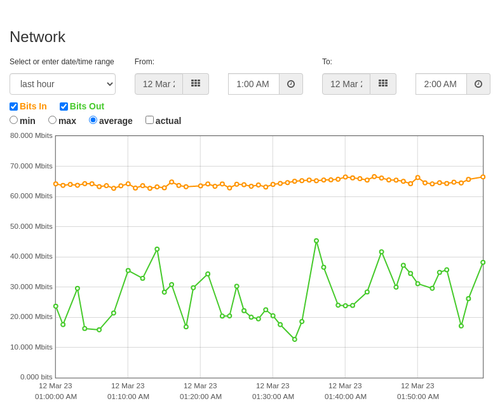
Task: Click the 'Select or enter date/time range' label
Action: 62,62
